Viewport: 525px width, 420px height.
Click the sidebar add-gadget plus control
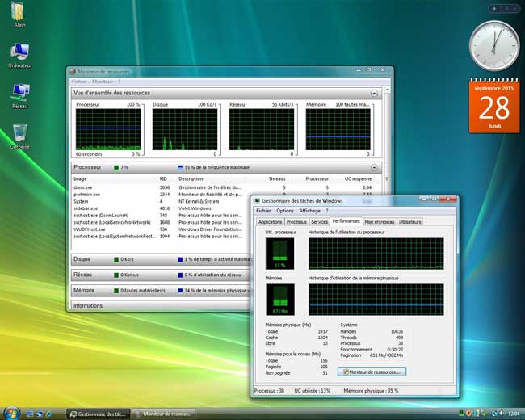(x=494, y=9)
